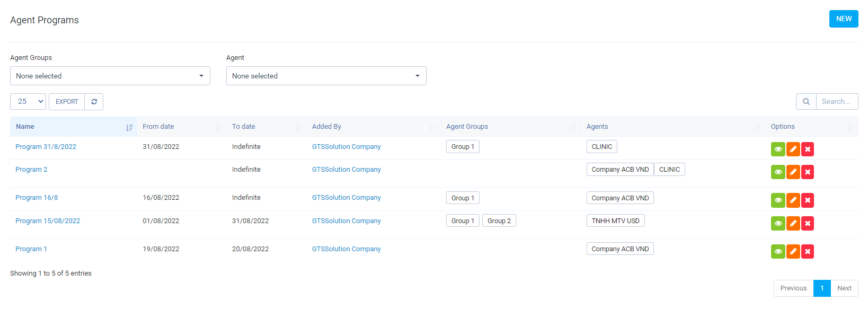The image size is (868, 309).
Task: Select page 1 in pagination
Action: (x=822, y=288)
